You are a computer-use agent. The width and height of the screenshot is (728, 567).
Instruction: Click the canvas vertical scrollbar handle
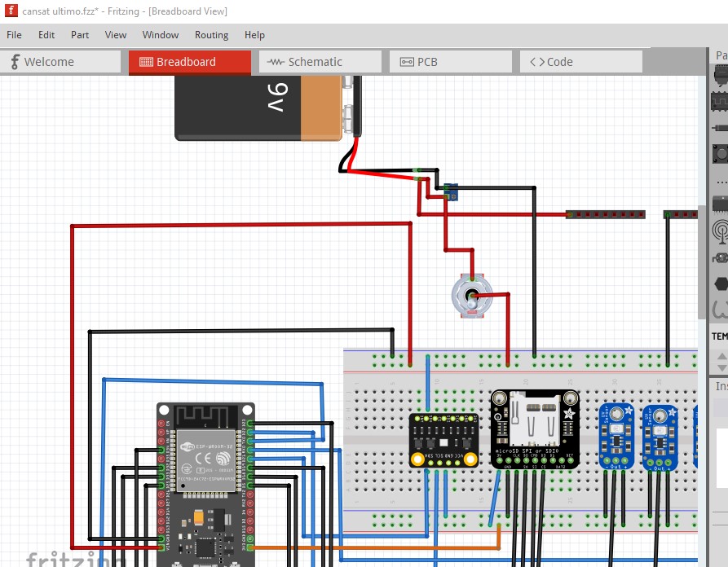[x=702, y=262]
